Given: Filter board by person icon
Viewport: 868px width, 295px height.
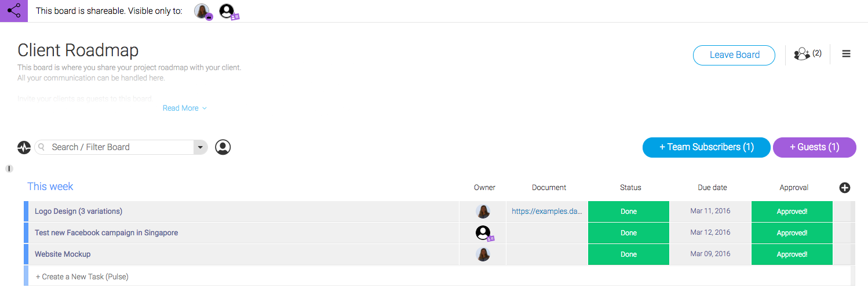Looking at the screenshot, I should 223,147.
